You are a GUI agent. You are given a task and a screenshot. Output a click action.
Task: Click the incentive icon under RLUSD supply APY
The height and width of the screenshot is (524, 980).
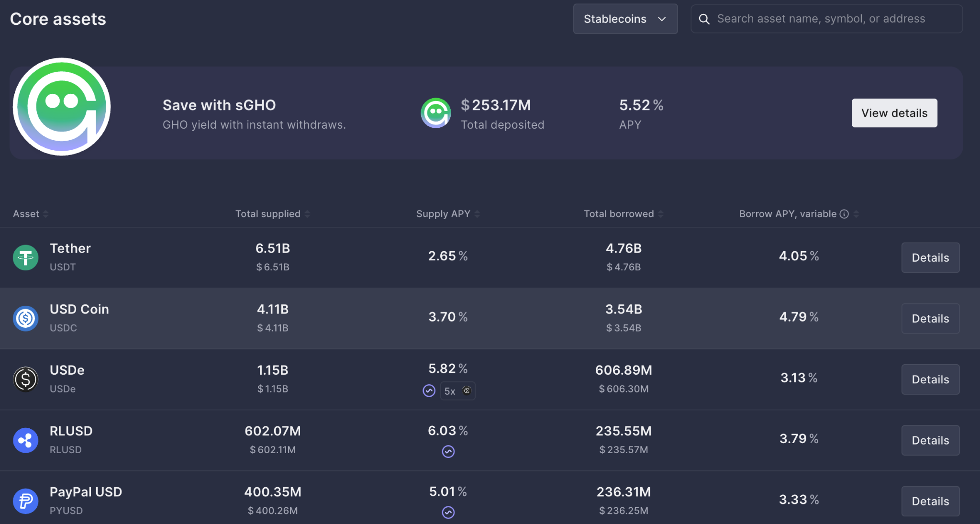pos(448,451)
